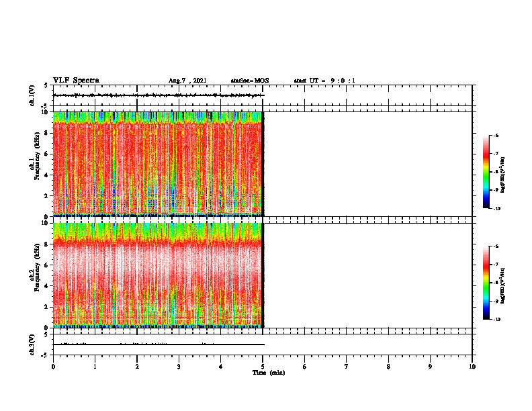
Task: Click the "5" tick on ch.1(V) axis
Action: tap(46, 85)
